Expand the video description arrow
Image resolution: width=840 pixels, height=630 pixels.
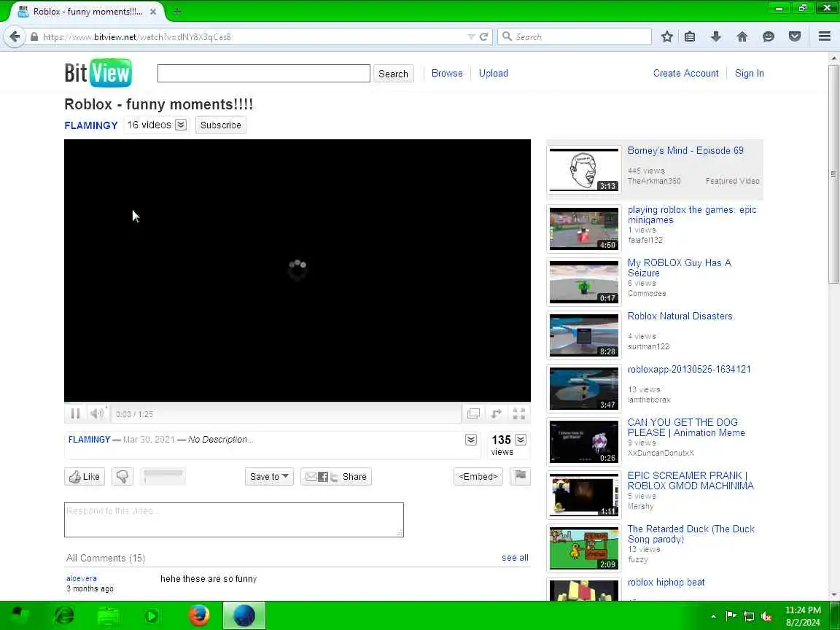click(x=471, y=440)
